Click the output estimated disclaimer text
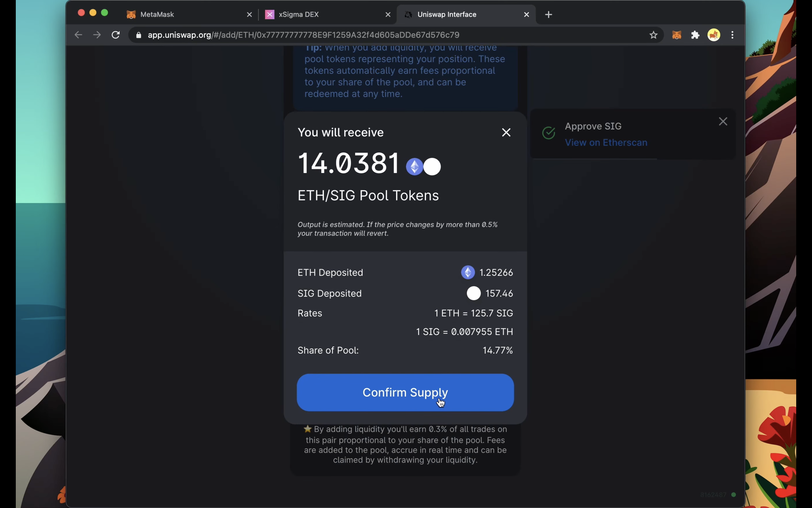The height and width of the screenshot is (508, 812). tap(397, 229)
